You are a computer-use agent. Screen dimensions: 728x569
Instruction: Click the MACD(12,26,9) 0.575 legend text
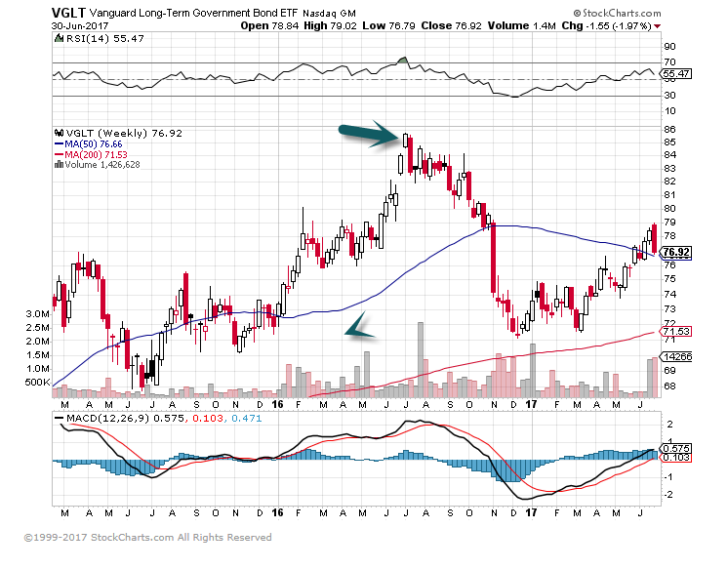(125, 419)
